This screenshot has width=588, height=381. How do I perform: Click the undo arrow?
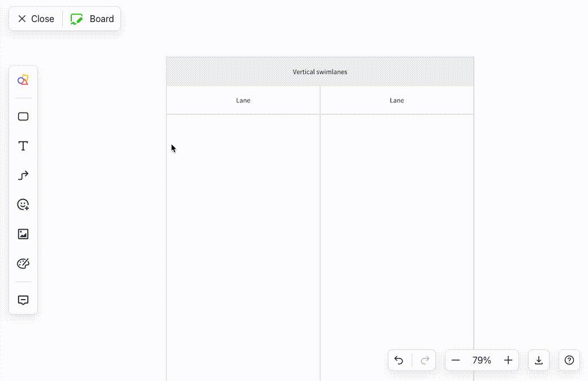point(399,360)
